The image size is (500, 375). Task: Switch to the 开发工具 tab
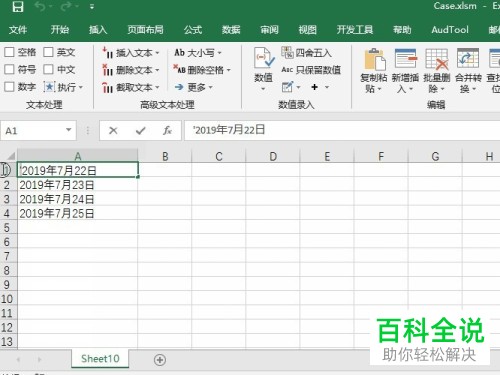355,30
